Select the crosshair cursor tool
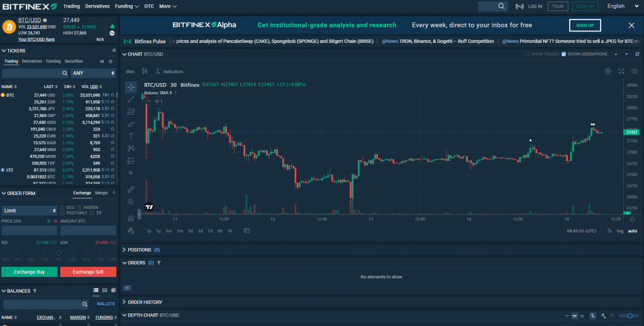Image resolution: width=644 pixels, height=326 pixels. (x=131, y=87)
